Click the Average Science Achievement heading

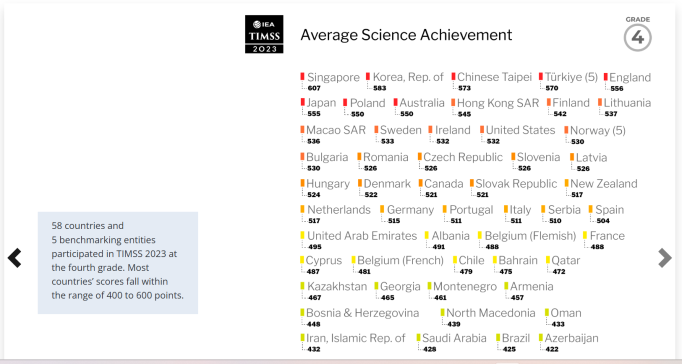[x=406, y=35]
